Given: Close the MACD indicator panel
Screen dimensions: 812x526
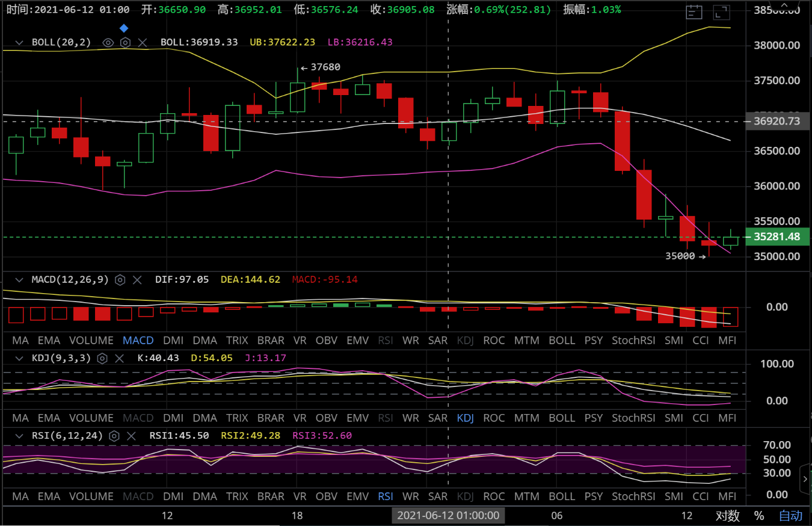Looking at the screenshot, I should (x=137, y=280).
